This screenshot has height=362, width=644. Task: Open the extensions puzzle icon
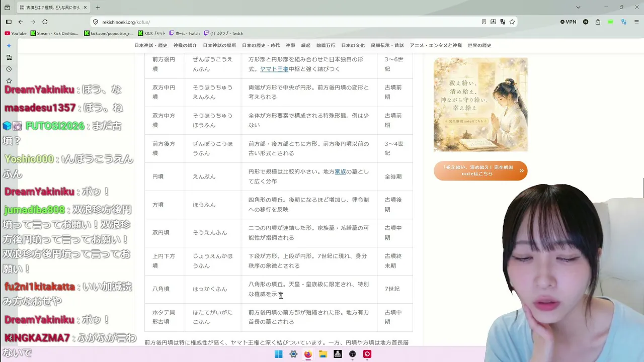tap(598, 22)
